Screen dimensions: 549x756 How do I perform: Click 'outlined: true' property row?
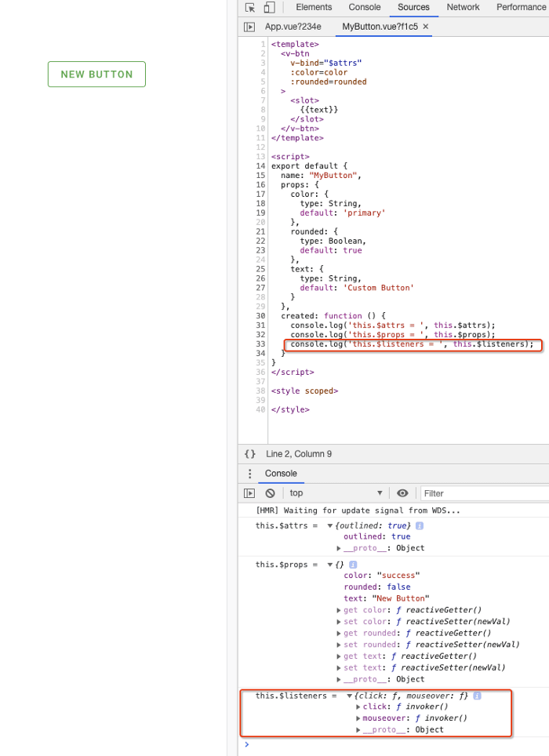(x=377, y=536)
